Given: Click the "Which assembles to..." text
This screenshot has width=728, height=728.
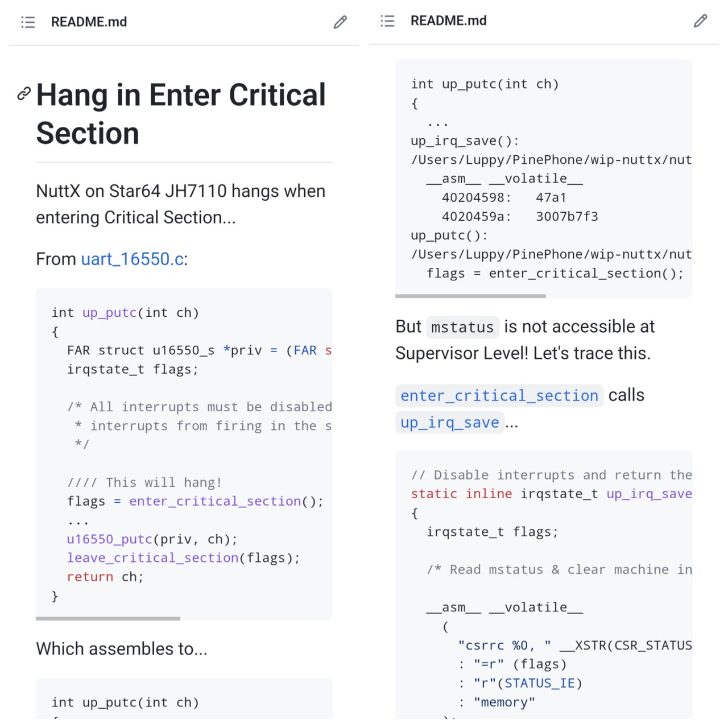Looking at the screenshot, I should (122, 649).
